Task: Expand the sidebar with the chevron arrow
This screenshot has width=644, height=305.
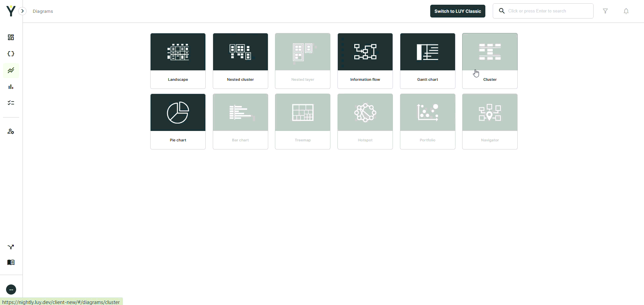Action: click(x=23, y=11)
